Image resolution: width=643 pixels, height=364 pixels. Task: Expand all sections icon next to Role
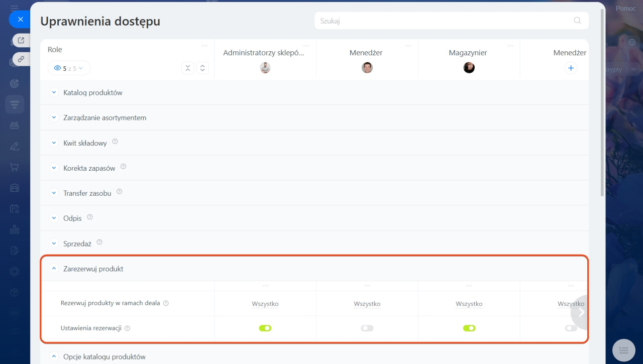(x=202, y=68)
